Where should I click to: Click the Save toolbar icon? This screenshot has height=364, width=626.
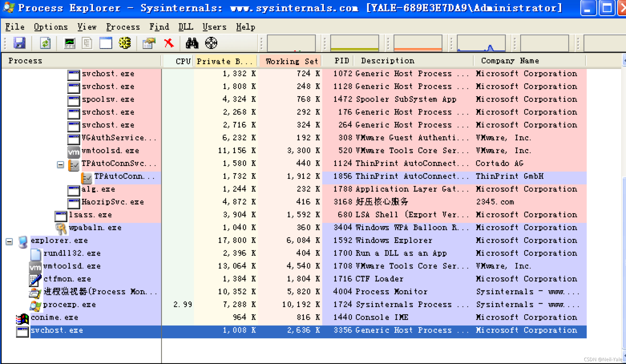tap(20, 43)
